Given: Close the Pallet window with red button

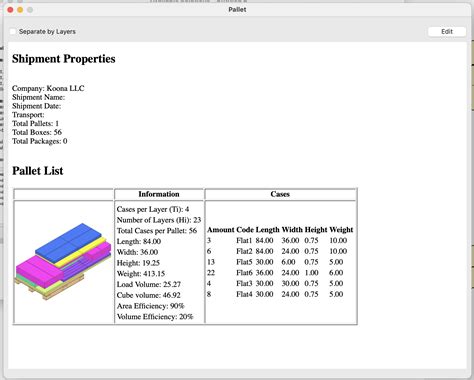Looking at the screenshot, I should (10, 10).
